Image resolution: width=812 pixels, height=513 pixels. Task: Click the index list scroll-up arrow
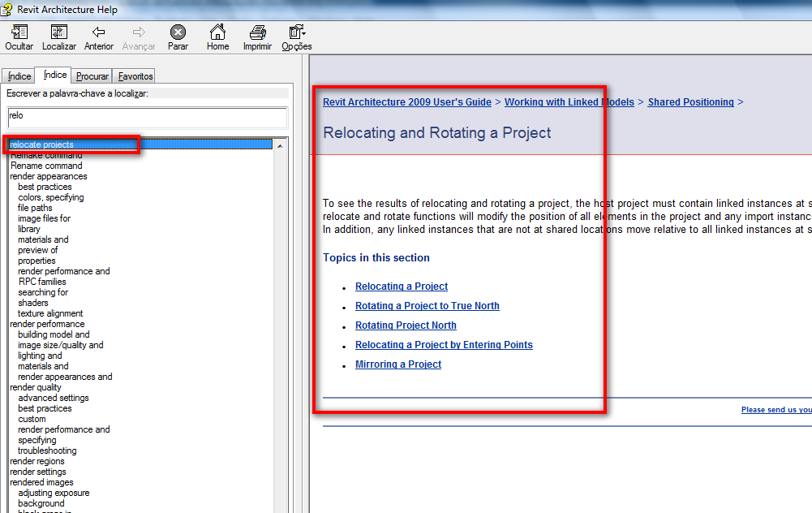tap(280, 145)
